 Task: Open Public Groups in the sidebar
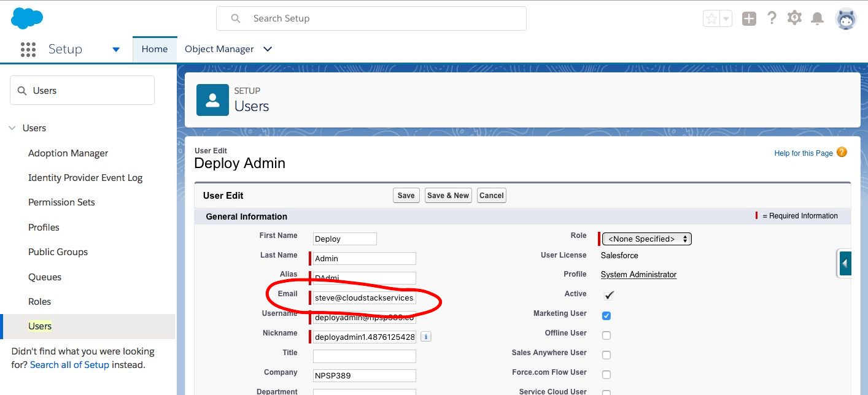pos(58,252)
